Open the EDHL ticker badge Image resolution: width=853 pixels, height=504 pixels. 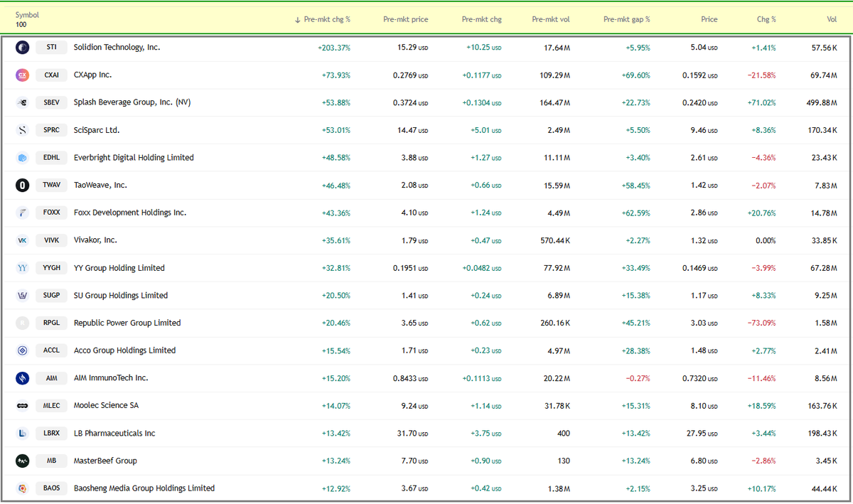pyautogui.click(x=51, y=158)
